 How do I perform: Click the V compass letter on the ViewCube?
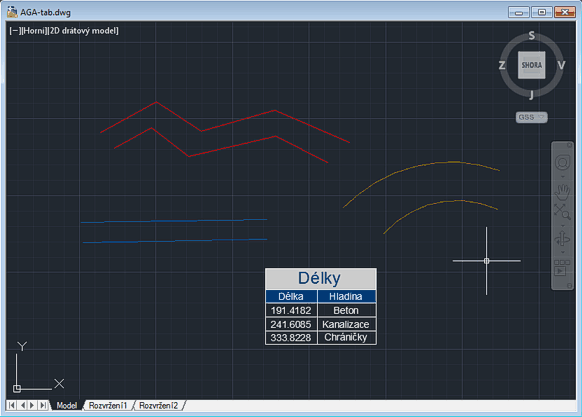pos(561,65)
